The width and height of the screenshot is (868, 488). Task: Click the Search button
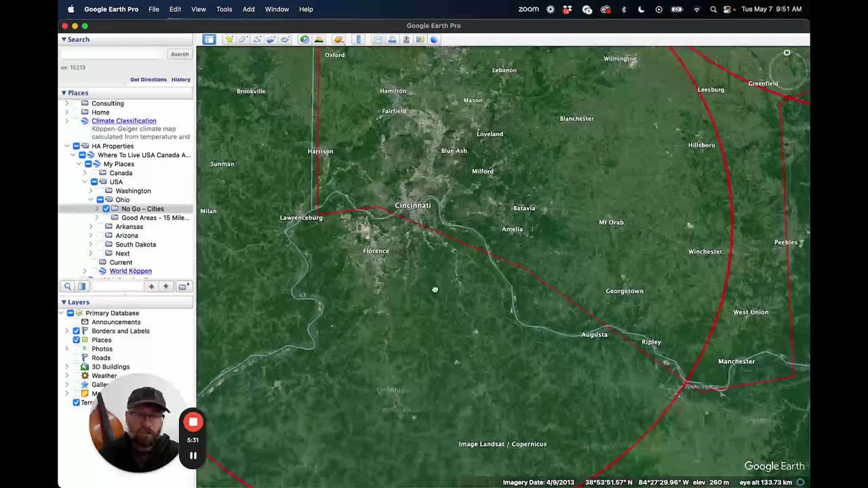(x=180, y=54)
